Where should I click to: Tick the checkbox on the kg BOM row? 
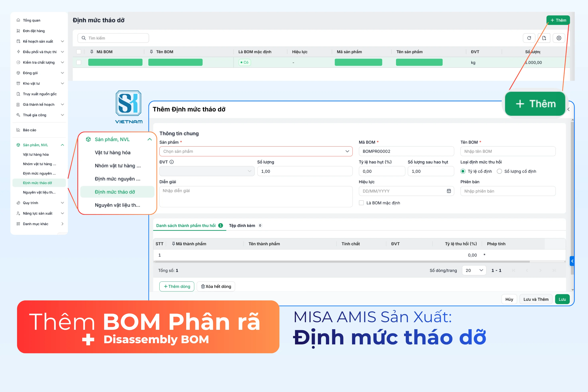[x=79, y=62]
